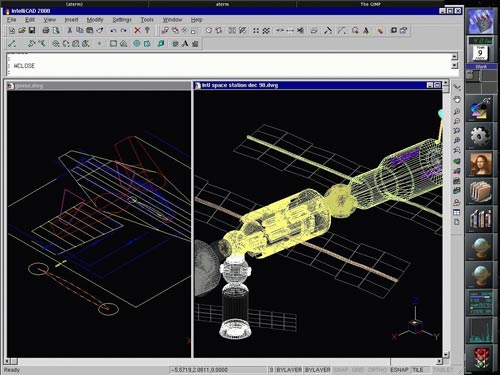Click the Open file folder icon
The image size is (500, 375).
point(22,31)
